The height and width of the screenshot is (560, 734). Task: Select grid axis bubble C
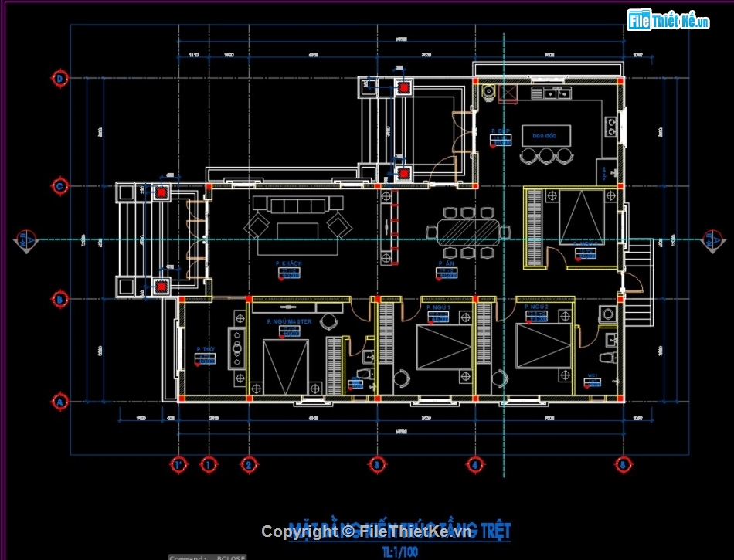pyautogui.click(x=59, y=186)
